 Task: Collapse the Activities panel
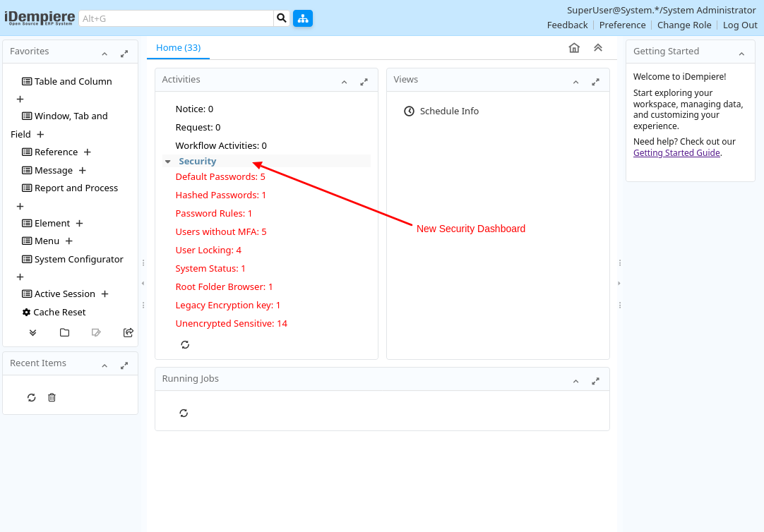pos(344,82)
